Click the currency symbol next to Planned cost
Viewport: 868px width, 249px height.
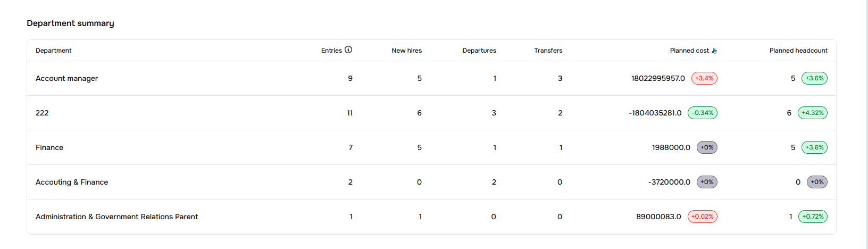click(x=714, y=51)
